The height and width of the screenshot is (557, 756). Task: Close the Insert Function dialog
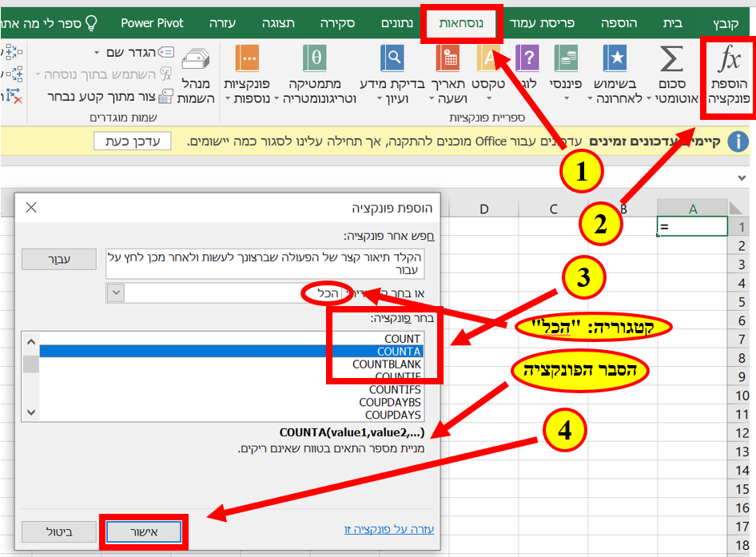tap(31, 207)
